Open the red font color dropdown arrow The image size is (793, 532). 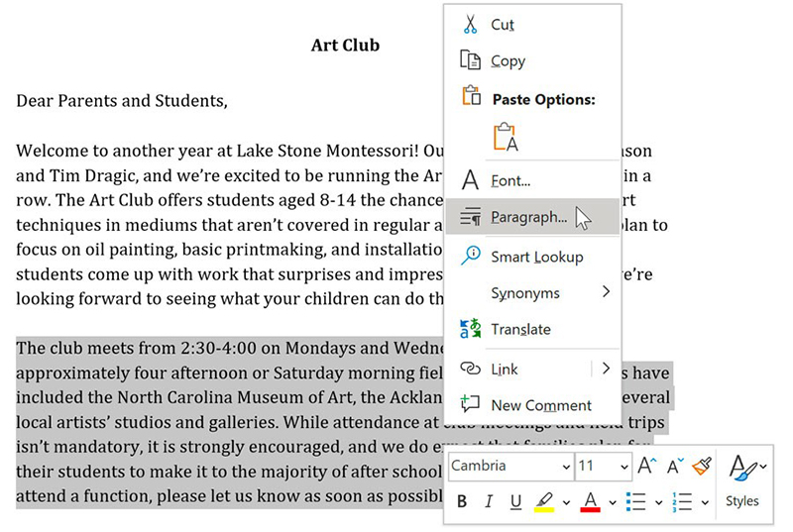(x=613, y=503)
